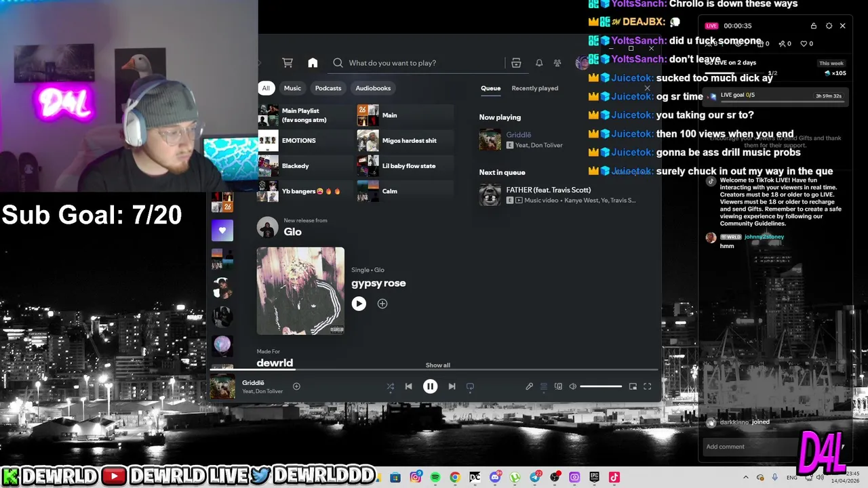Select the Music filter chip
The height and width of the screenshot is (488, 868).
click(x=292, y=88)
